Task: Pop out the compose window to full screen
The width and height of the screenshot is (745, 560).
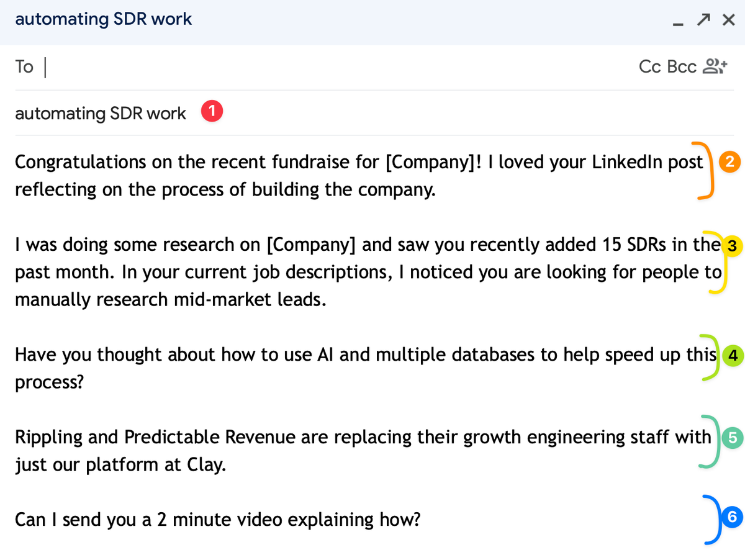Action: tap(703, 19)
